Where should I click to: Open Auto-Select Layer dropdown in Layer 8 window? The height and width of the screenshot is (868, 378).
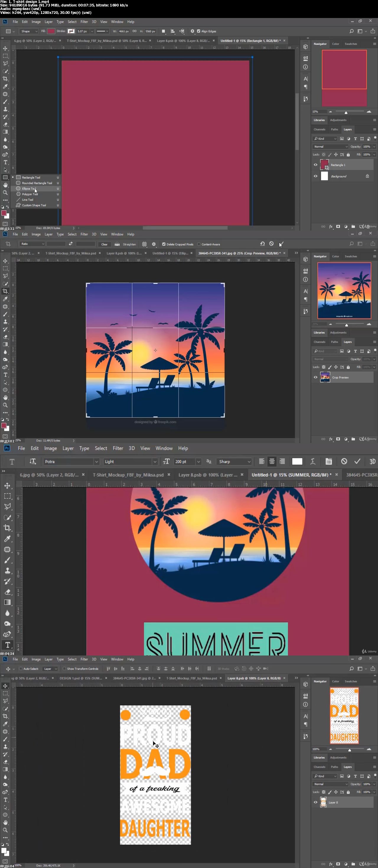click(50, 668)
